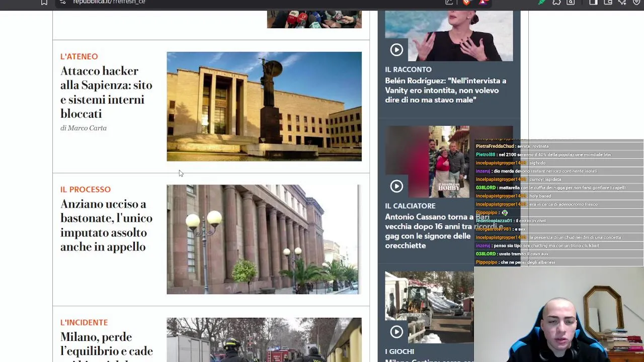Image resolution: width=644 pixels, height=362 pixels.
Task: Click Pippopipo message che ne pensi degli albanesi
Action: [515, 262]
